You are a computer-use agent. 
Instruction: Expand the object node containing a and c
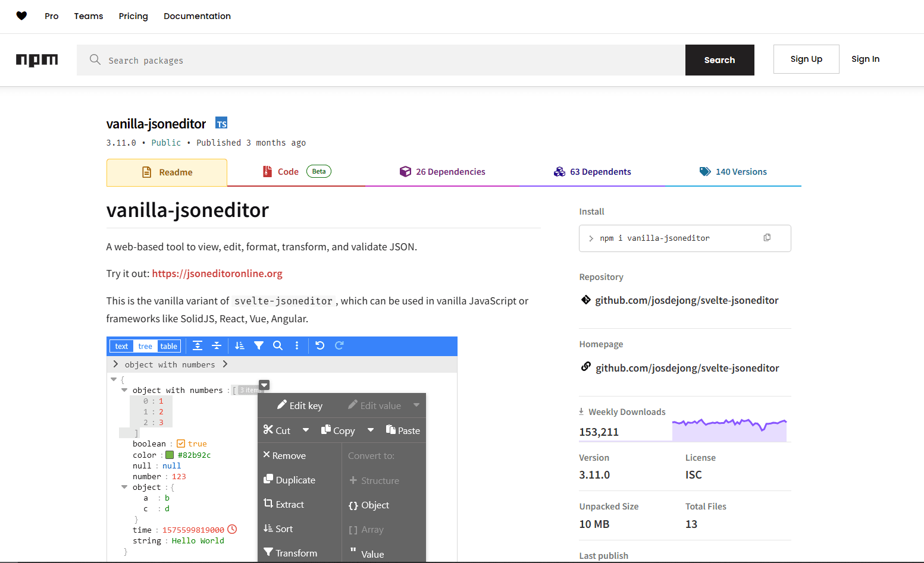[124, 486]
